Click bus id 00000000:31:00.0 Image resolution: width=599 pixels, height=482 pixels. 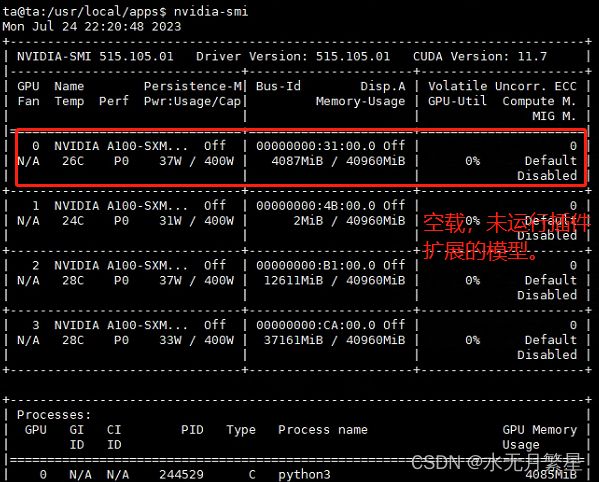pyautogui.click(x=316, y=146)
